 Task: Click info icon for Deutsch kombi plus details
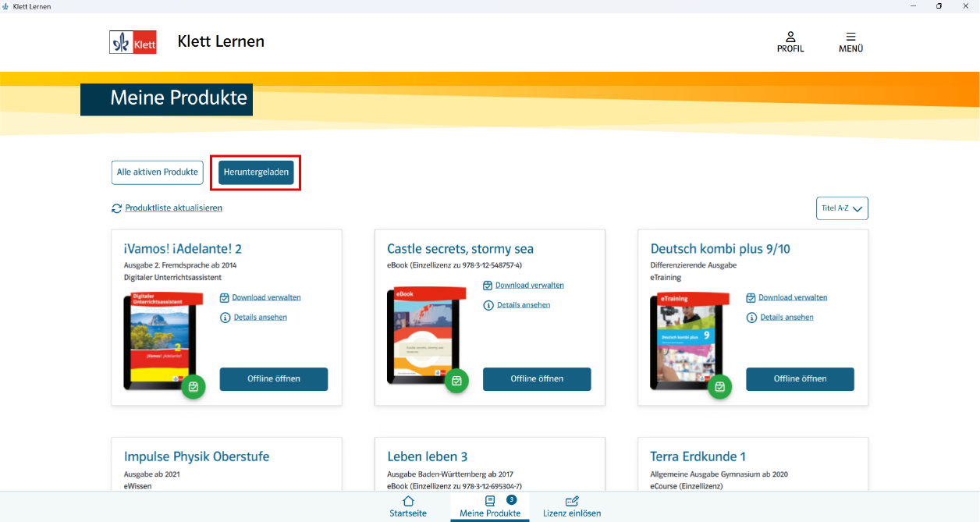click(x=751, y=318)
